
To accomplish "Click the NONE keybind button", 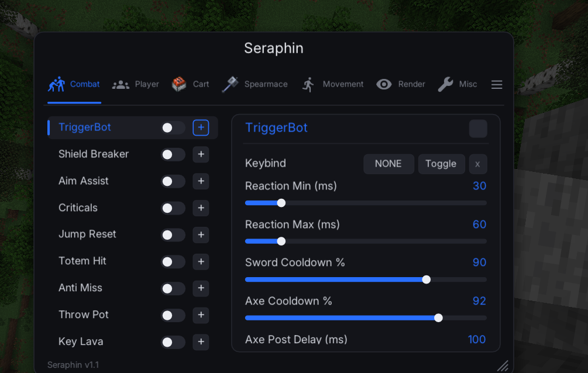I will point(388,164).
